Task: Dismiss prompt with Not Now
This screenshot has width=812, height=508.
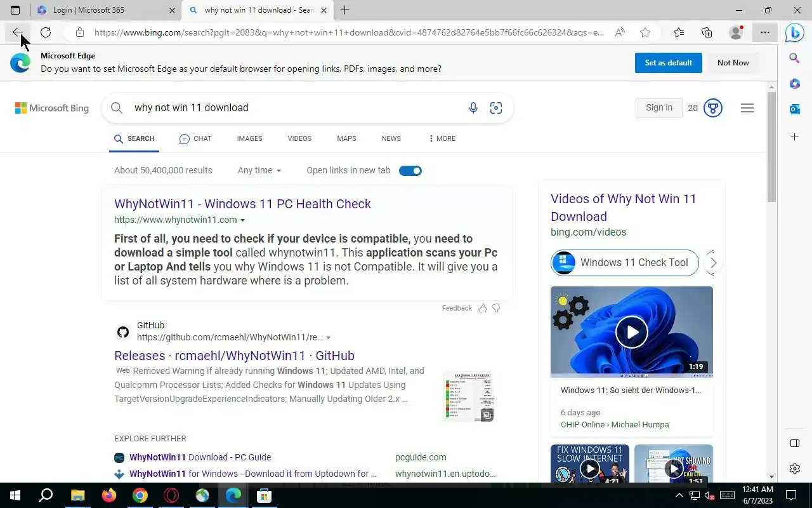Action: click(x=733, y=63)
